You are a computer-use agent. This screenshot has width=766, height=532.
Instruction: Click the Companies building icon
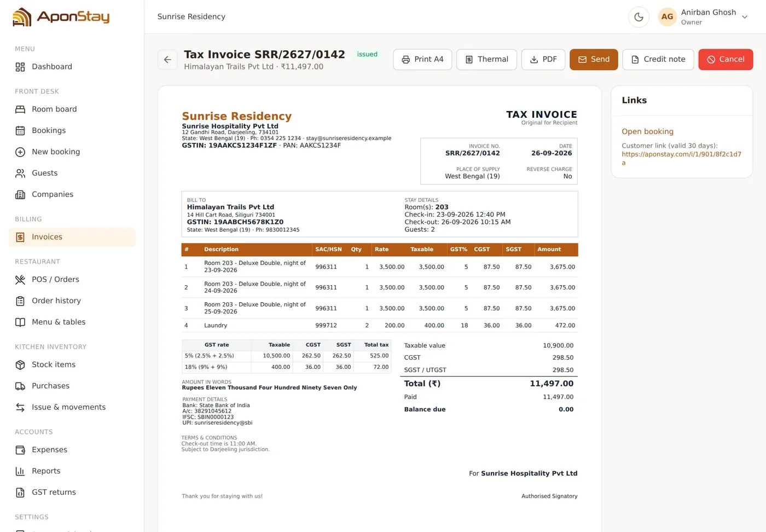click(x=20, y=195)
